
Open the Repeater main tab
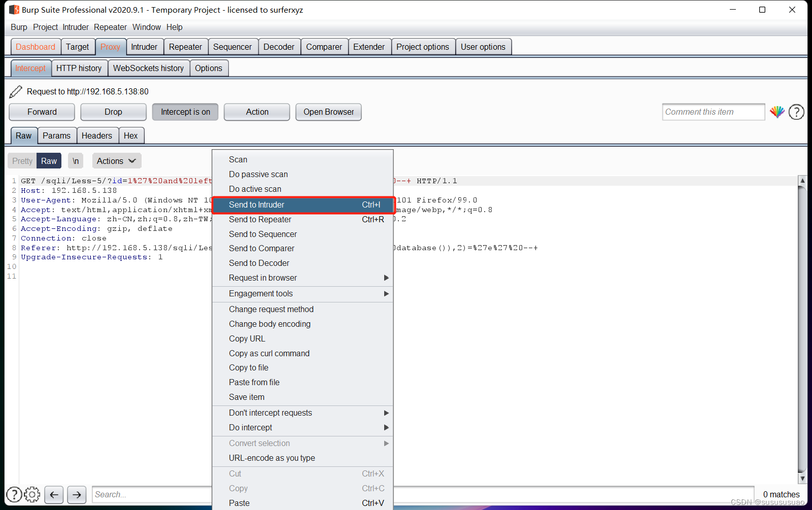coord(185,47)
